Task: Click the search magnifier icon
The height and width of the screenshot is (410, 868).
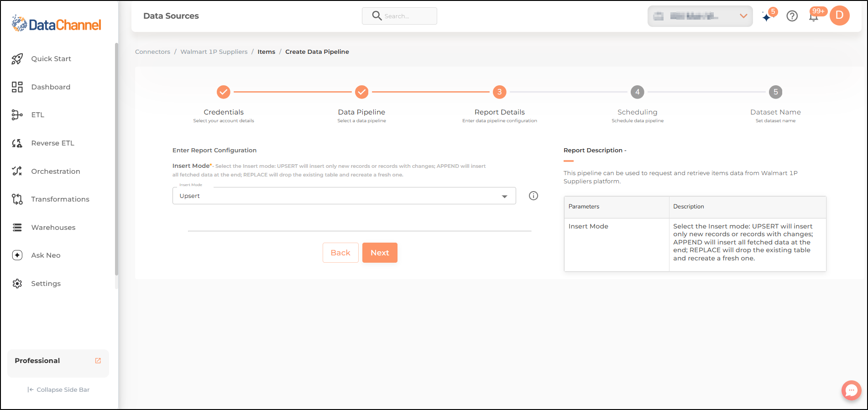Action: [x=376, y=16]
